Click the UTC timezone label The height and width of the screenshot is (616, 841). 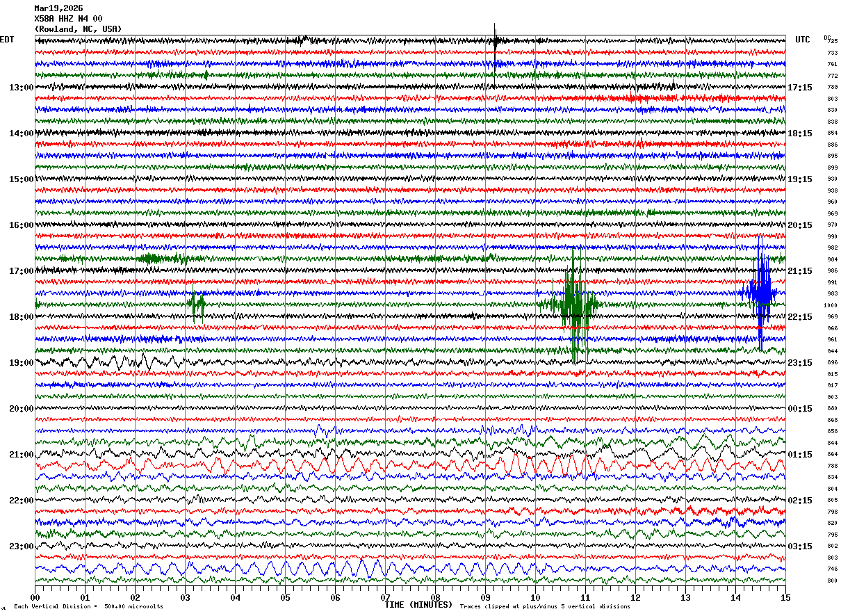pos(803,40)
